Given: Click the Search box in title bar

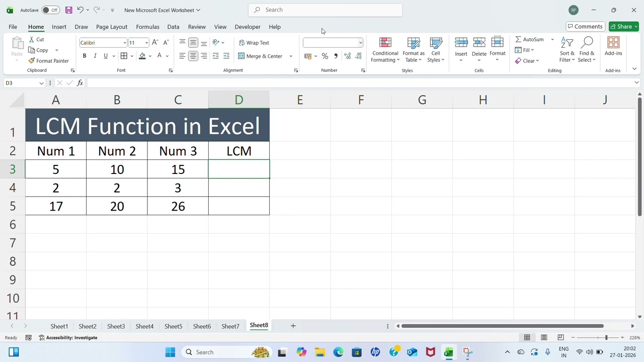Looking at the screenshot, I should [x=325, y=10].
